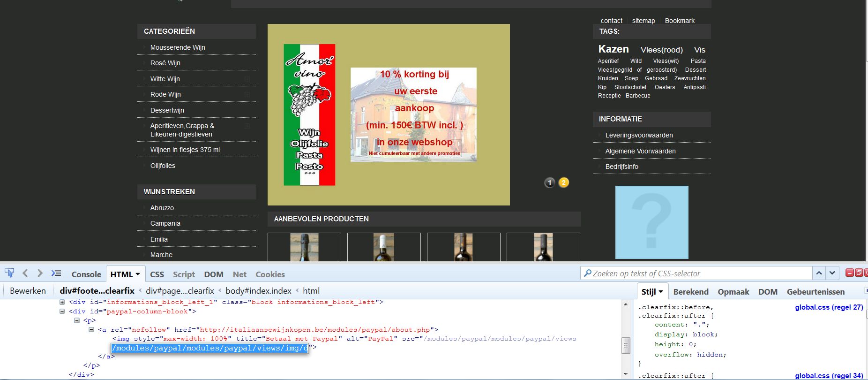Click the Firebug back arrow
The height and width of the screenshot is (380, 868).
(x=25, y=273)
